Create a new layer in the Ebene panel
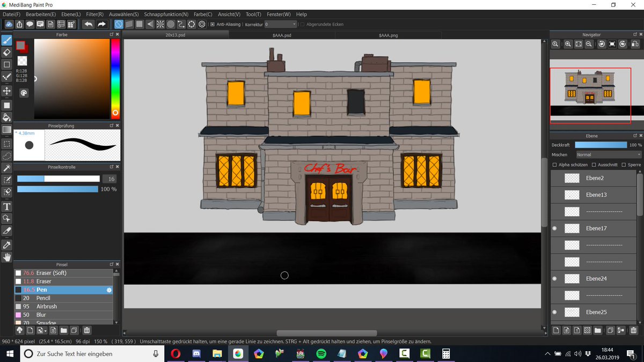Viewport: 644px width, 362px height. (557, 330)
